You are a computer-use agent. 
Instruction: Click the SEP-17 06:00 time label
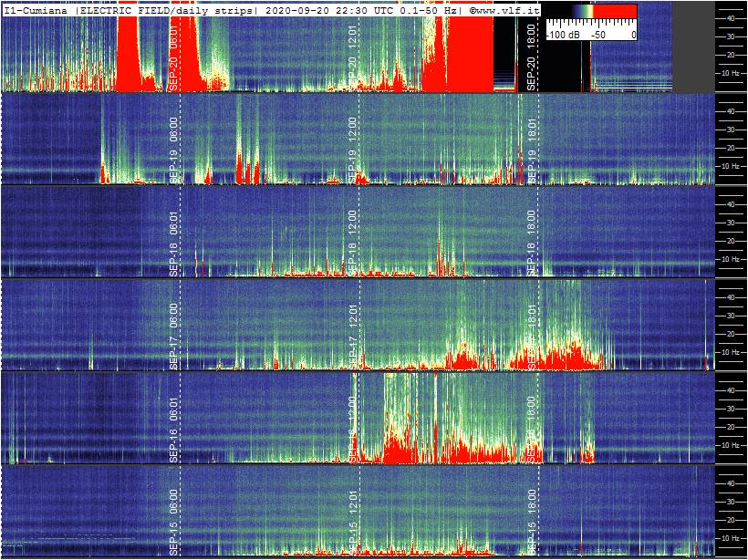(174, 337)
